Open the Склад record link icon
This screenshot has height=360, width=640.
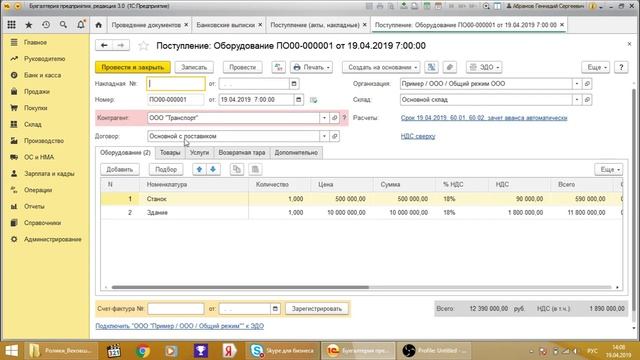point(587,100)
